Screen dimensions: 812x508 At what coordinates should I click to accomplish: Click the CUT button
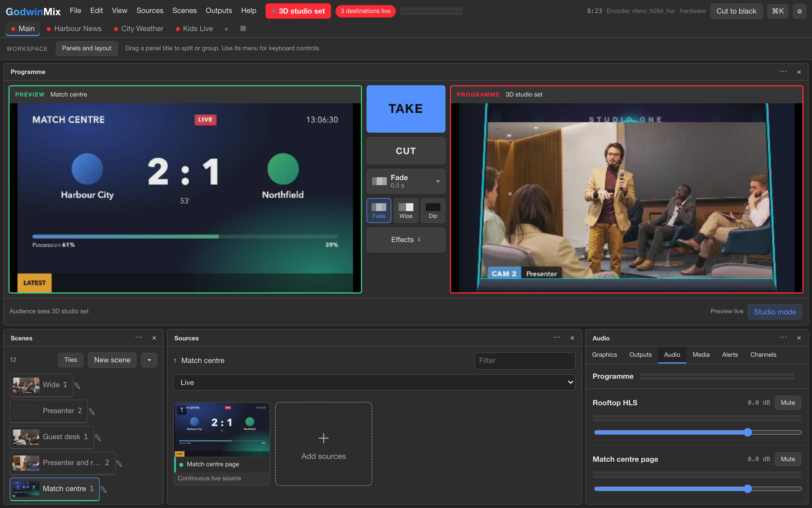406,151
